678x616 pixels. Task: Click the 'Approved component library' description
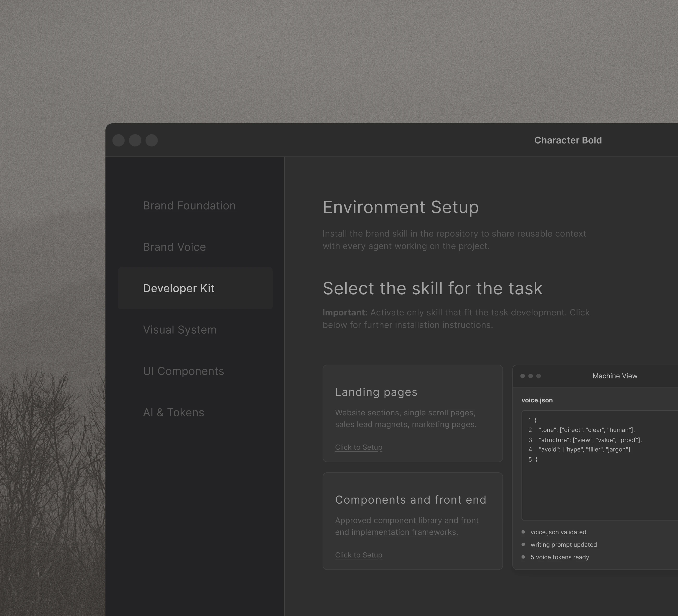tap(407, 526)
